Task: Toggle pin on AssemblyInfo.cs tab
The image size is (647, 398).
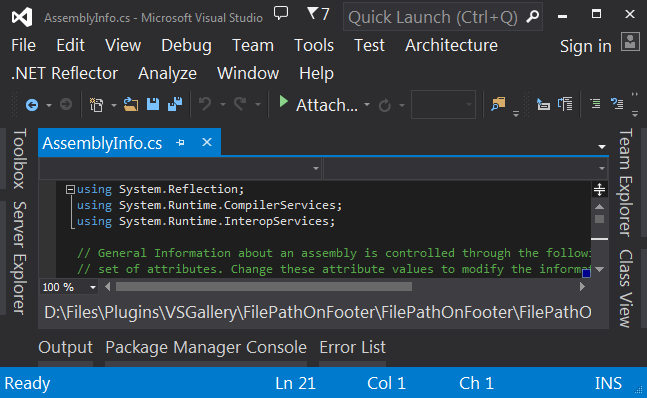Action: [x=180, y=143]
